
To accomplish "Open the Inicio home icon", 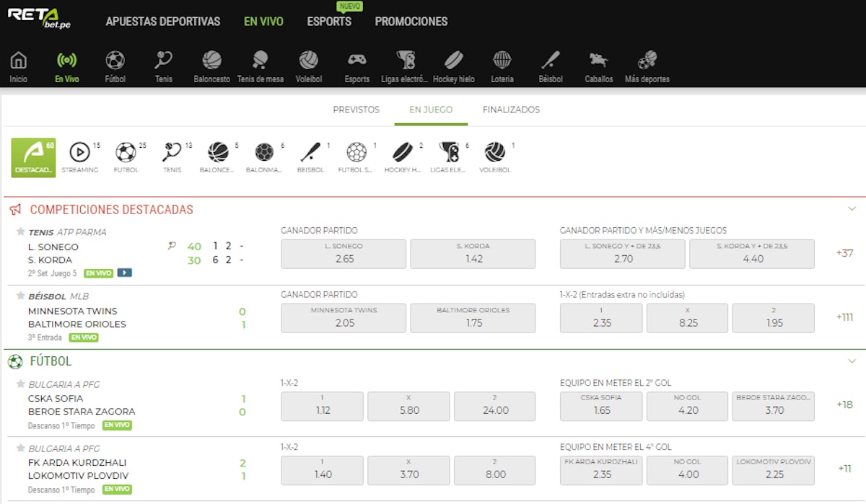I will [x=19, y=66].
